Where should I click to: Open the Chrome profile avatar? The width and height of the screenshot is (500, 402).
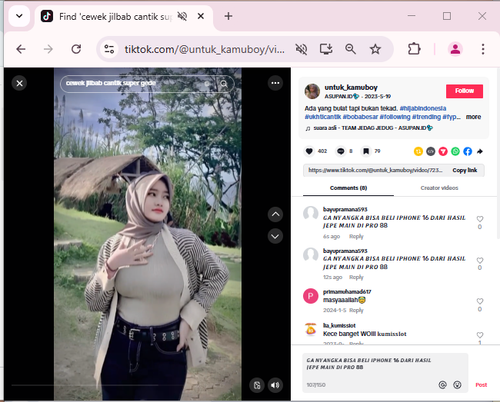point(455,49)
